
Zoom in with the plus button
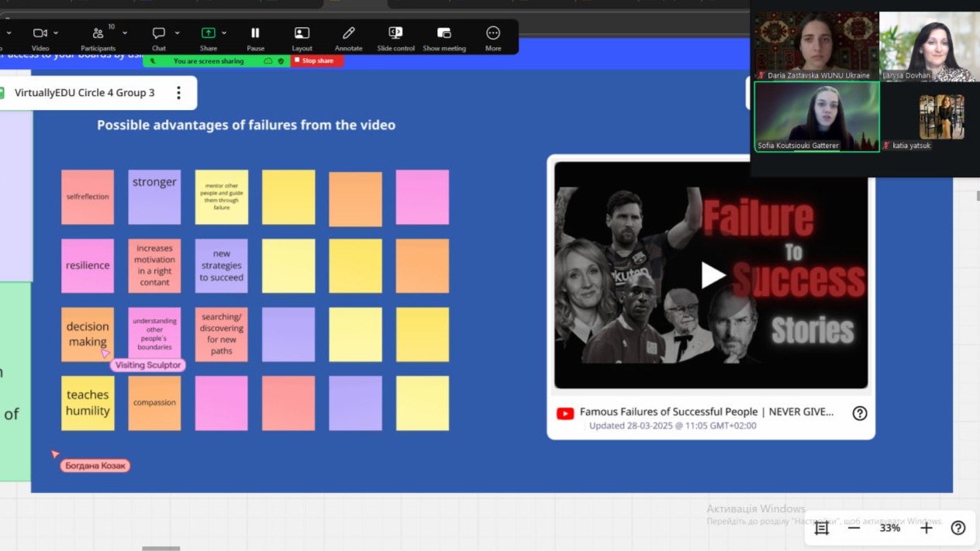pos(926,528)
